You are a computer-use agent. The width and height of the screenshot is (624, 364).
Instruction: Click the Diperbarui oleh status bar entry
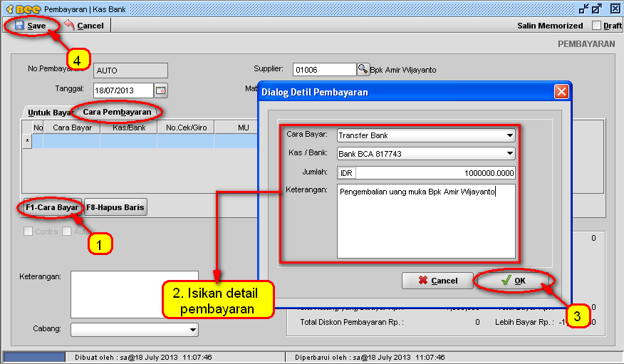point(370,358)
